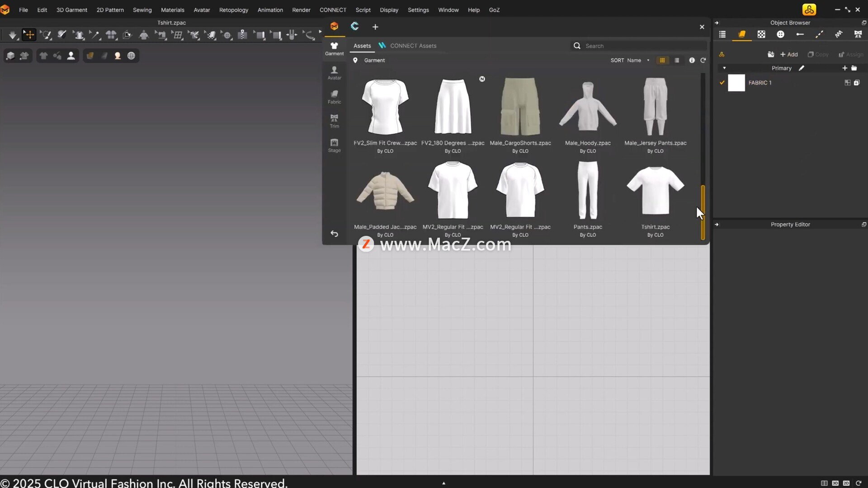This screenshot has width=868, height=488.
Task: Toggle the 3D cube view icon
Action: 10,56
